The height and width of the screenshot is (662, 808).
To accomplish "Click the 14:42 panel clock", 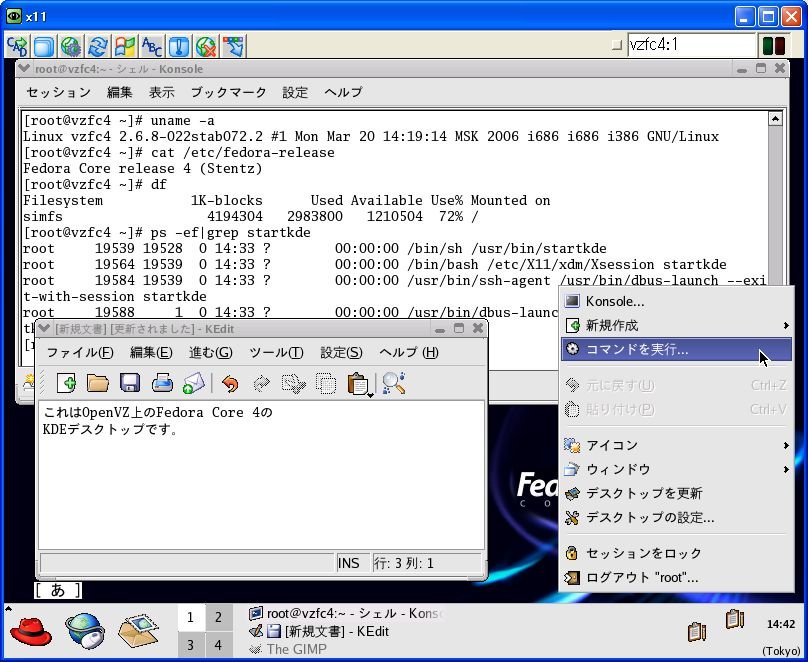I will [x=781, y=624].
